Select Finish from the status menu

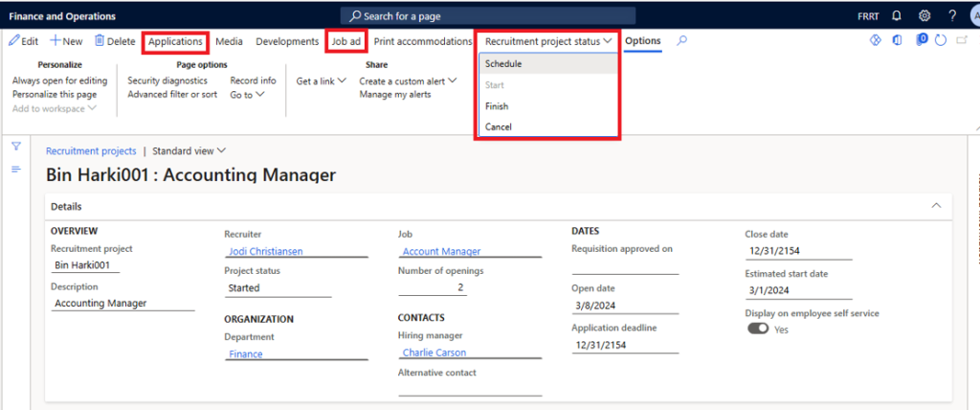click(x=497, y=106)
